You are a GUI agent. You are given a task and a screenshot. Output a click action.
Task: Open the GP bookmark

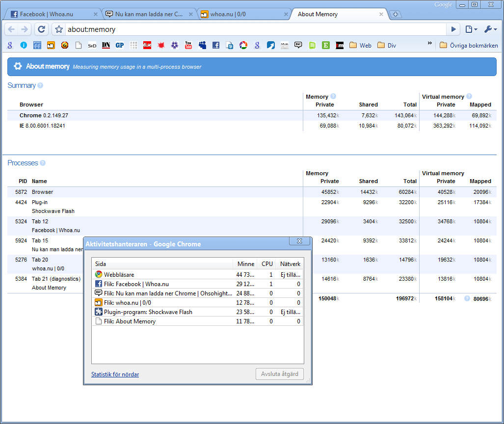(120, 45)
